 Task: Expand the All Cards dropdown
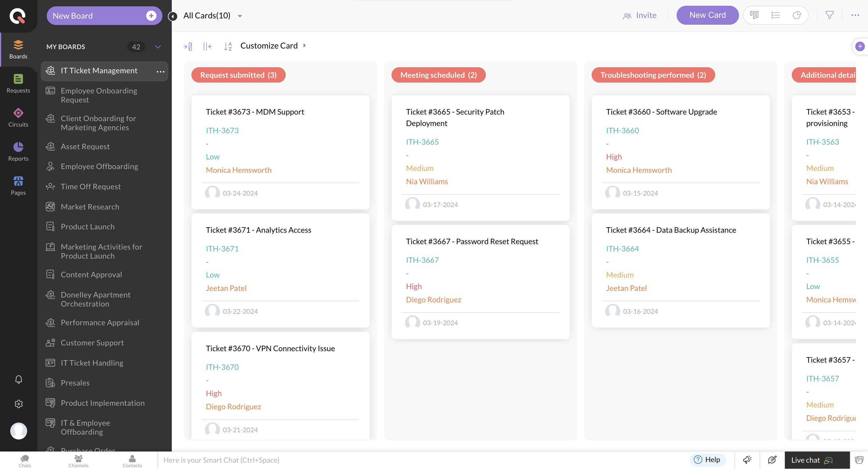tap(240, 15)
